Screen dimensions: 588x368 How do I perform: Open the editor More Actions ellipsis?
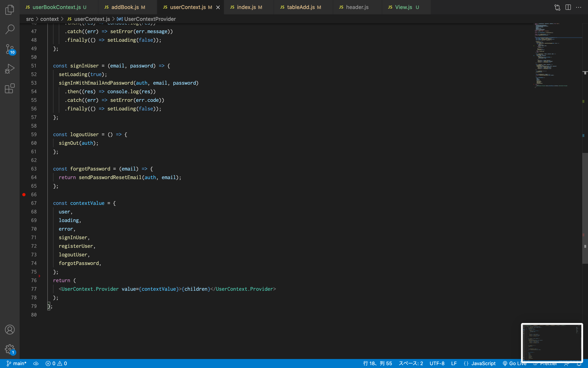tap(579, 7)
